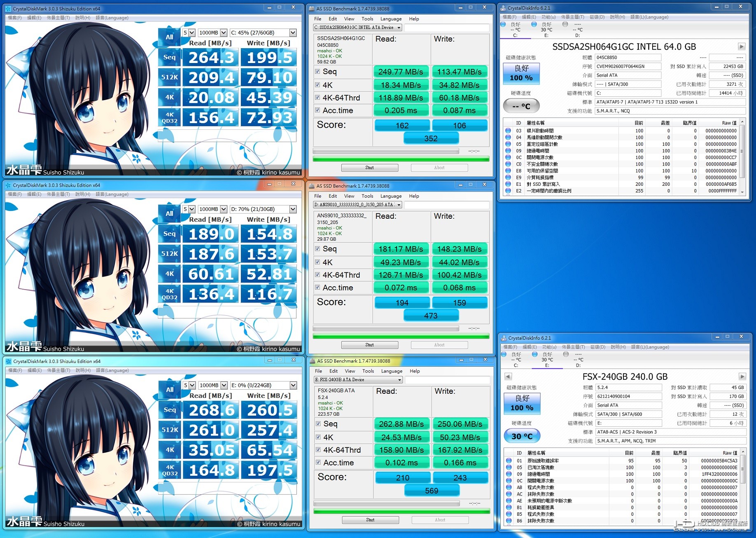The image size is (756, 538).
Task: Open Language menu in bottom AS SSD Benchmark
Action: [392, 371]
